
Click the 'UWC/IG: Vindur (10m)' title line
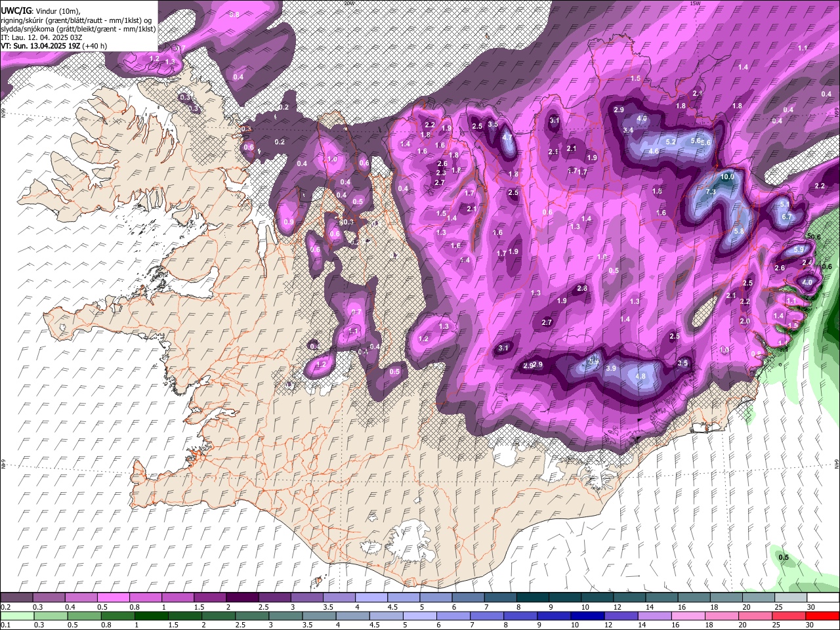41,10
